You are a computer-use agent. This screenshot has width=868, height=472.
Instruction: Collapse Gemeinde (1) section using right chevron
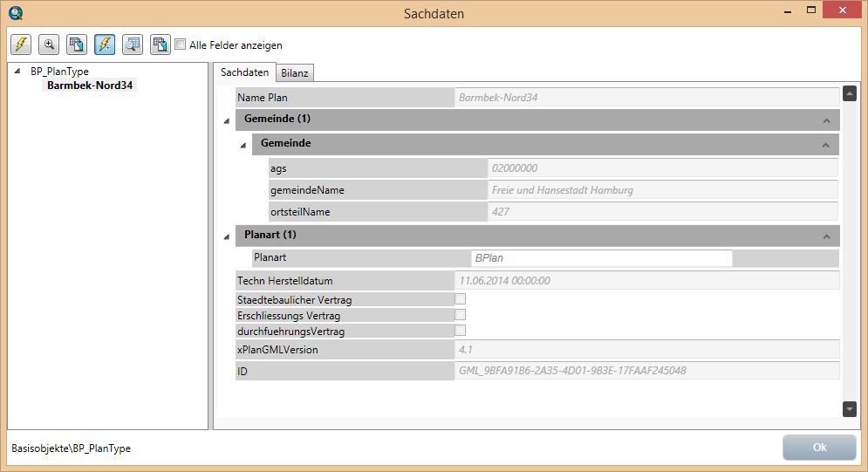(826, 120)
